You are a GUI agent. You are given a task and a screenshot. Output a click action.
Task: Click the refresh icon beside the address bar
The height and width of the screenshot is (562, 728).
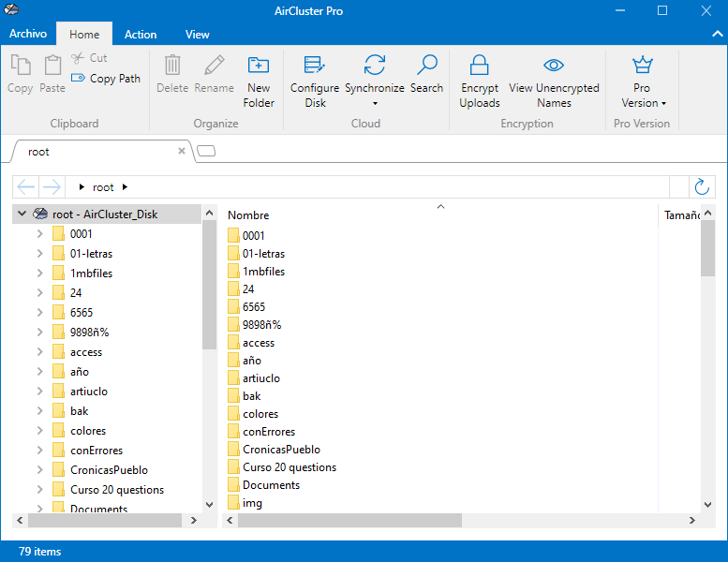(x=702, y=186)
